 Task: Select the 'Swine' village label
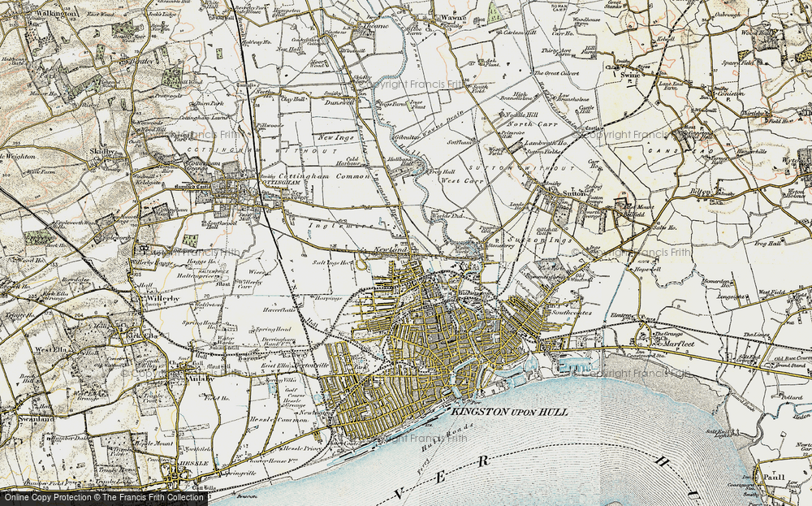tap(630, 75)
